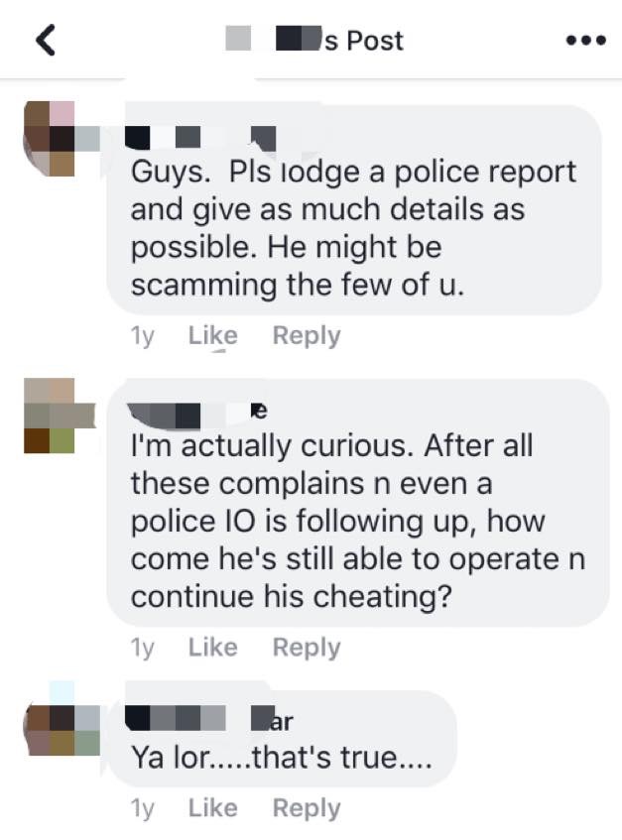Viewport: 622px width, 840px height.
Task: Tap the 1y timestamp under the first comment
Action: [142, 336]
